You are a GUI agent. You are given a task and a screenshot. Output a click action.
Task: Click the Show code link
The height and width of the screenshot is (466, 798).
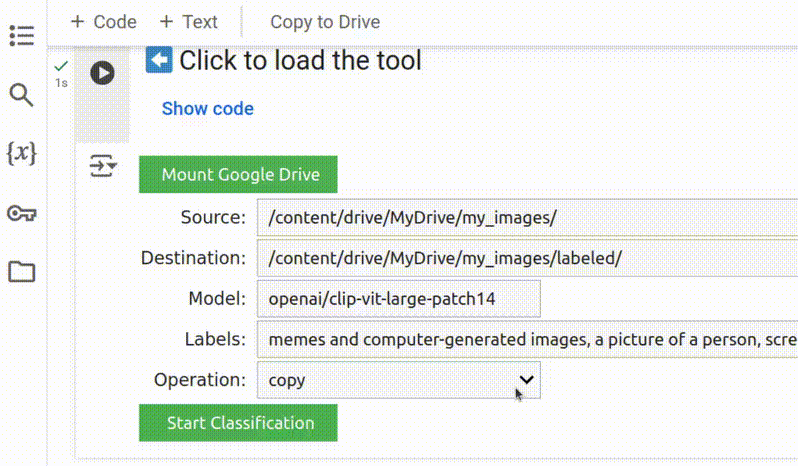(208, 108)
